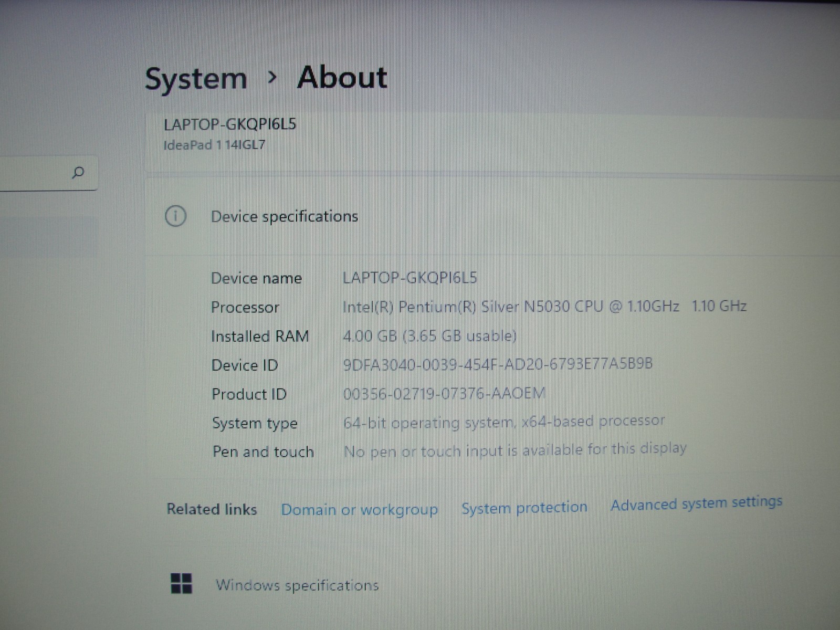Click the Processor label
840x630 pixels.
[x=245, y=307]
